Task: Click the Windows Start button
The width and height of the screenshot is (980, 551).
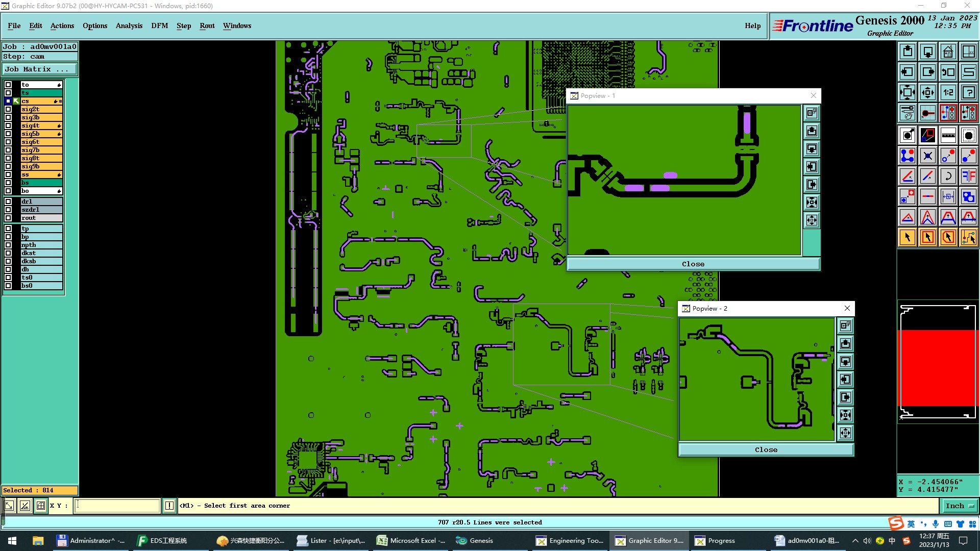Action: pyautogui.click(x=12, y=541)
